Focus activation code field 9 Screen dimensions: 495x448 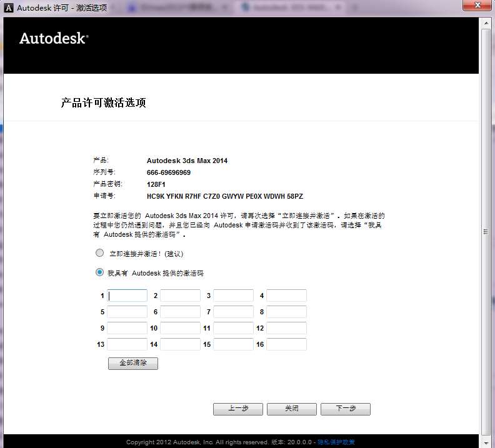tap(127, 328)
